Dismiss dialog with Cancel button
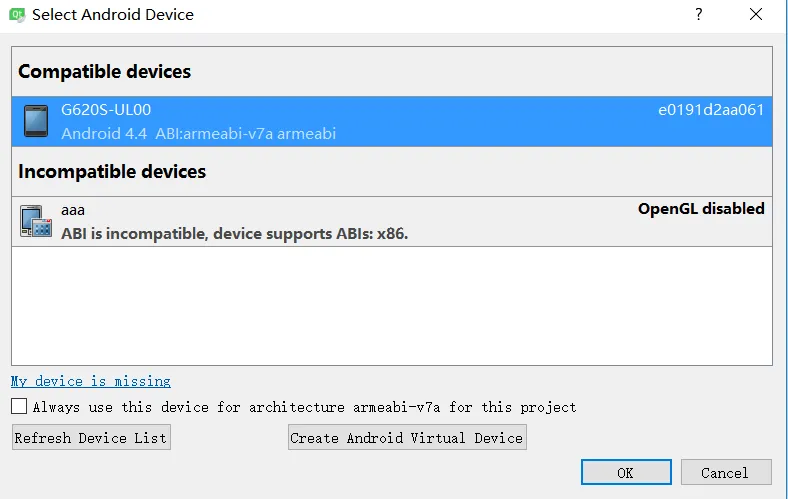The height and width of the screenshot is (499, 788). tap(726, 472)
